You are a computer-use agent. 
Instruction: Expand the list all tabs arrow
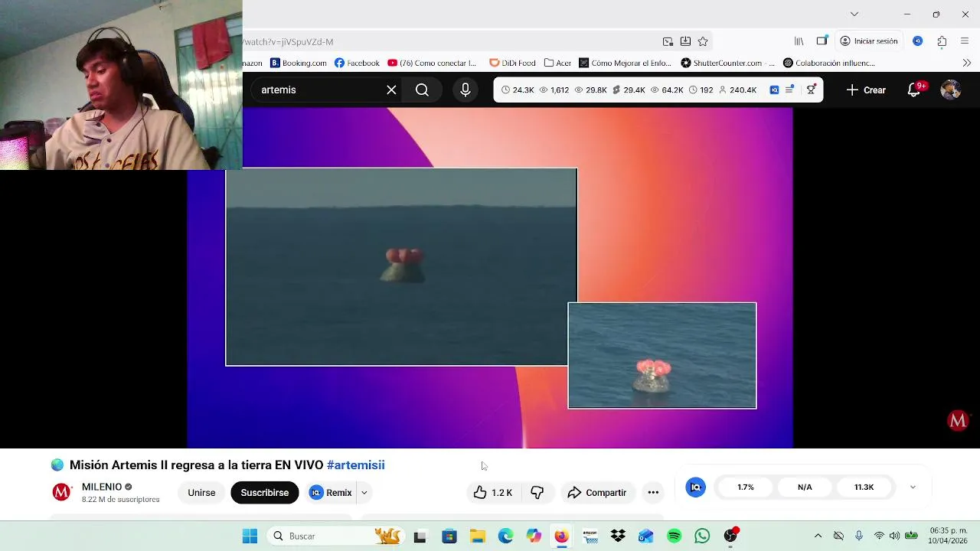point(854,14)
